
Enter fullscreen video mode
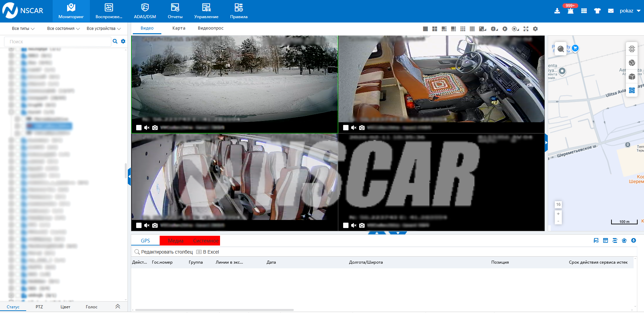[526, 29]
